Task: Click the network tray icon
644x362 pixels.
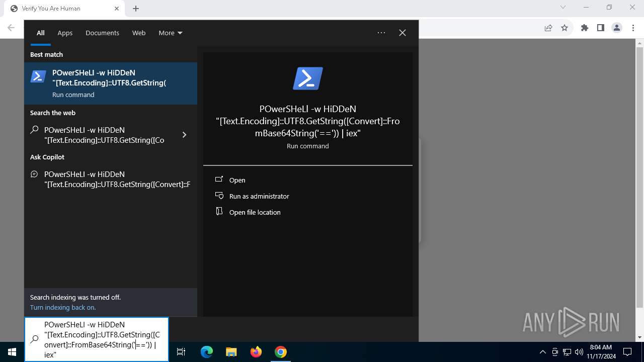Action: click(567, 352)
